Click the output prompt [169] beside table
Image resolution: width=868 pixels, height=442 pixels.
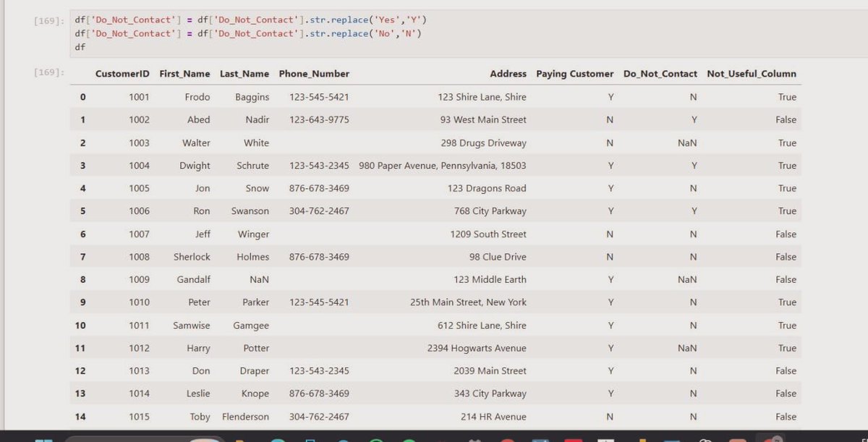point(48,74)
